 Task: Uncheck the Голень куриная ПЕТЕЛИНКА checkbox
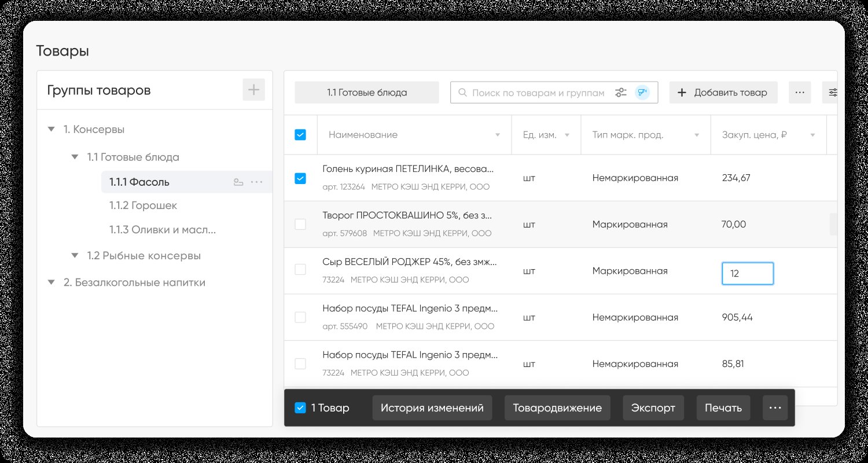[300, 178]
